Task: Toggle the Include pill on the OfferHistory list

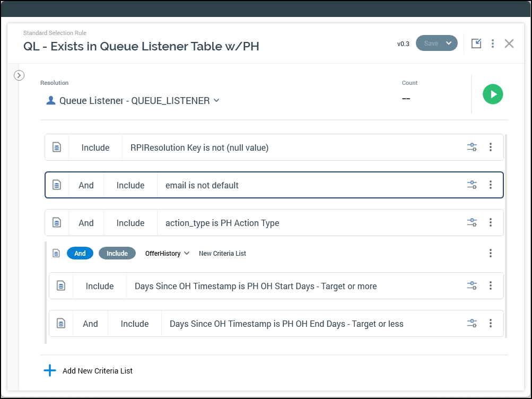Action: click(117, 253)
